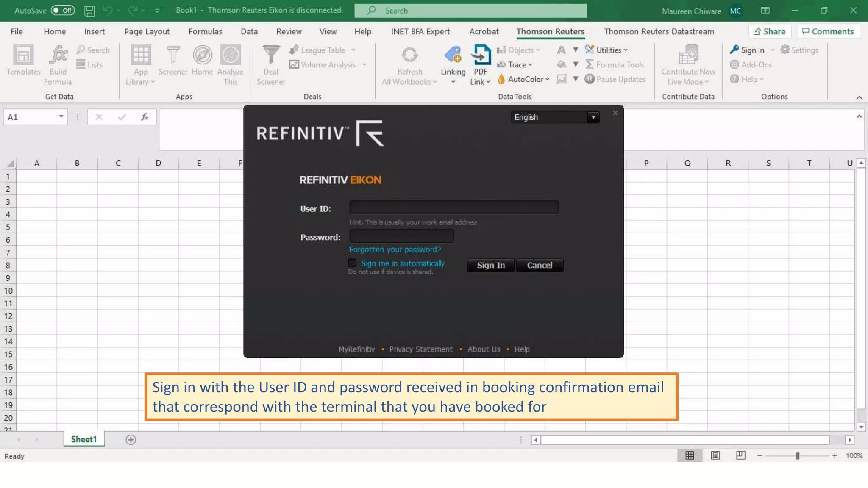Insert function using fx button
Viewport: 868px width, 488px height.
coord(145,117)
